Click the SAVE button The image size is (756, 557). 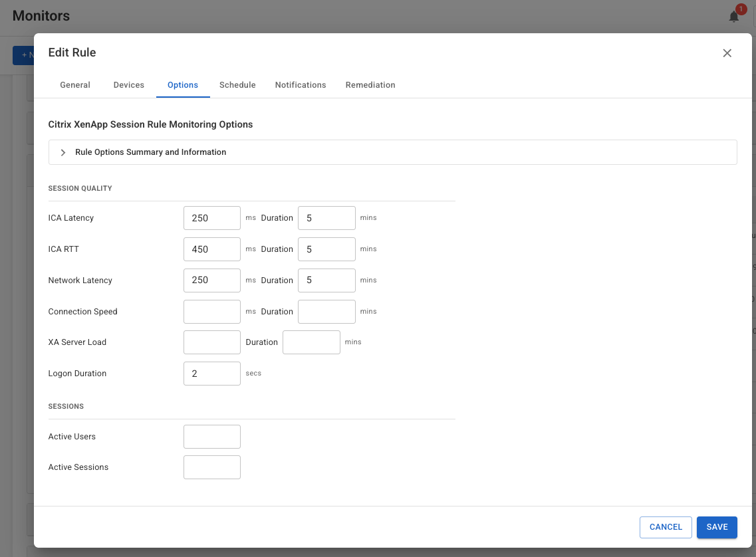(717, 527)
